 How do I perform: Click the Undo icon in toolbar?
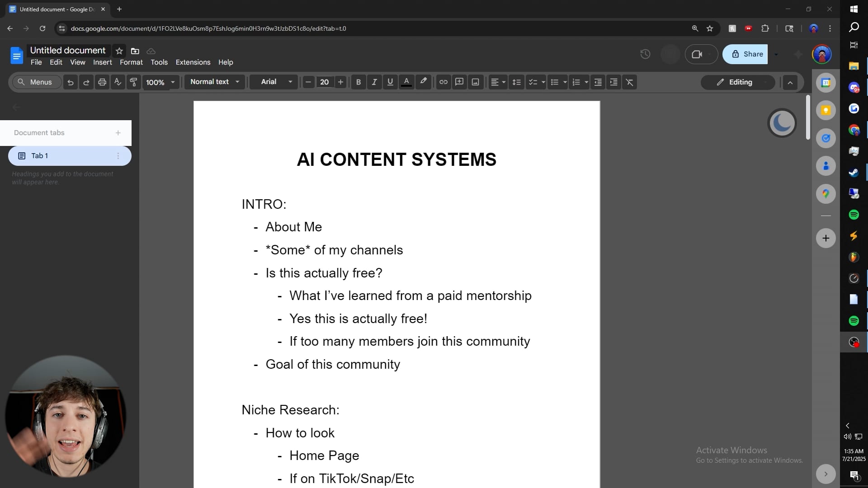coord(70,82)
